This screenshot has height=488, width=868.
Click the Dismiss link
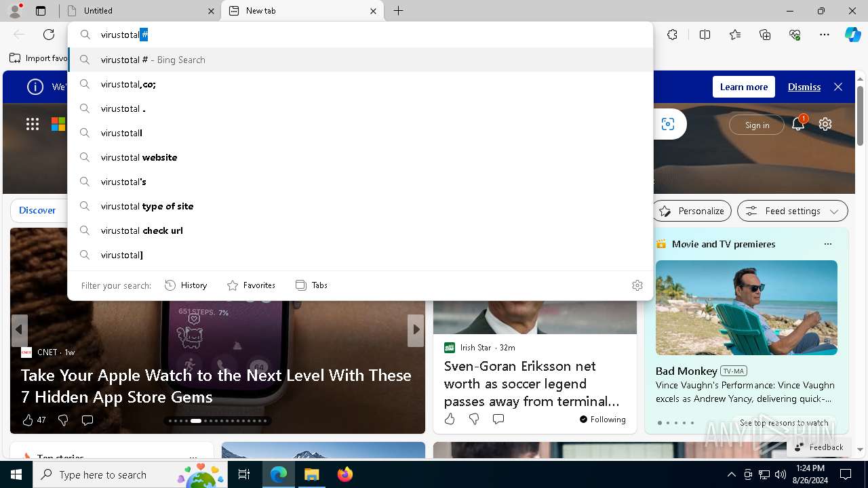click(x=804, y=87)
